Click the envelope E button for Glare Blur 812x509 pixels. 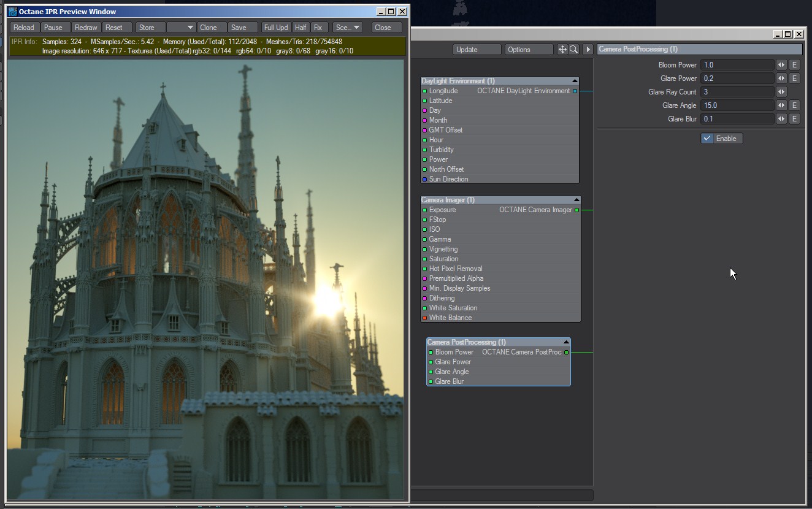[794, 119]
